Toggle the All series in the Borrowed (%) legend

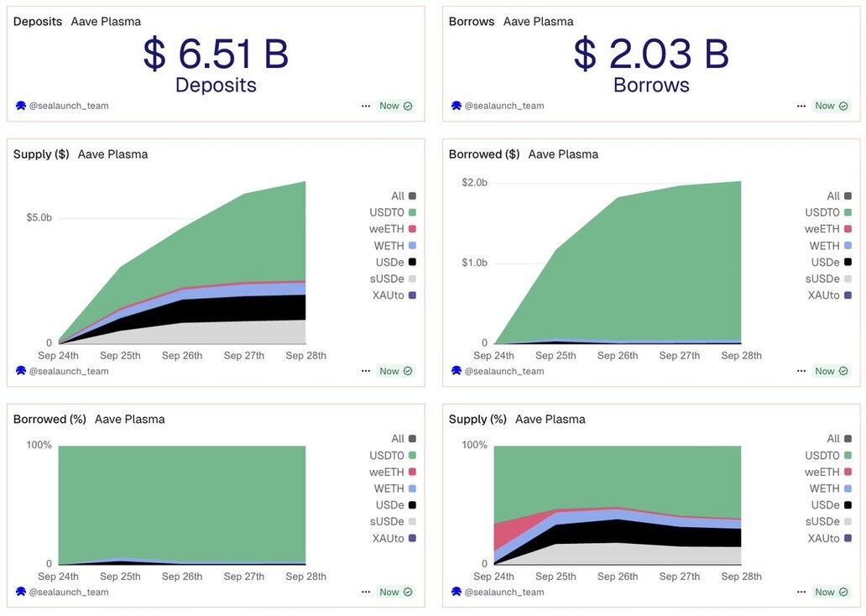tap(404, 439)
